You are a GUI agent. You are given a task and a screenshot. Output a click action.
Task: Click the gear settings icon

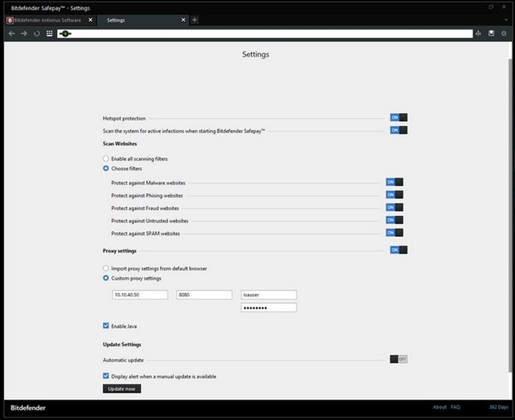[x=504, y=34]
